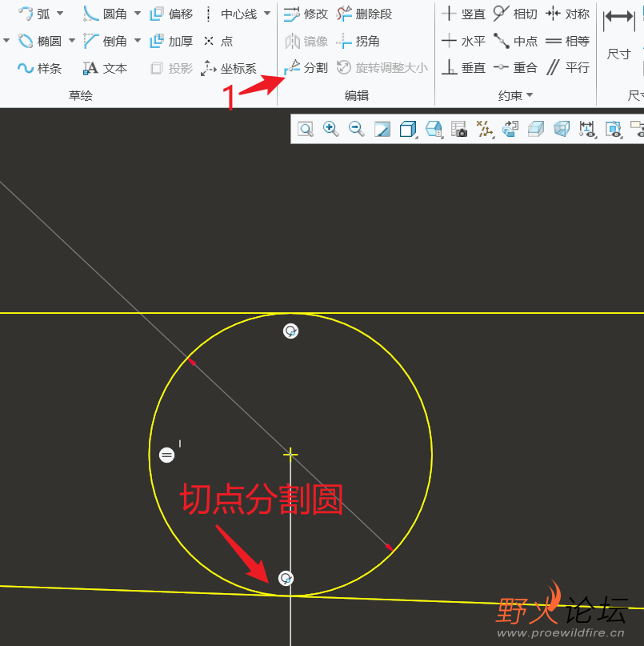
Task: Click the Zoom In magnifier icon
Action: tap(331, 129)
